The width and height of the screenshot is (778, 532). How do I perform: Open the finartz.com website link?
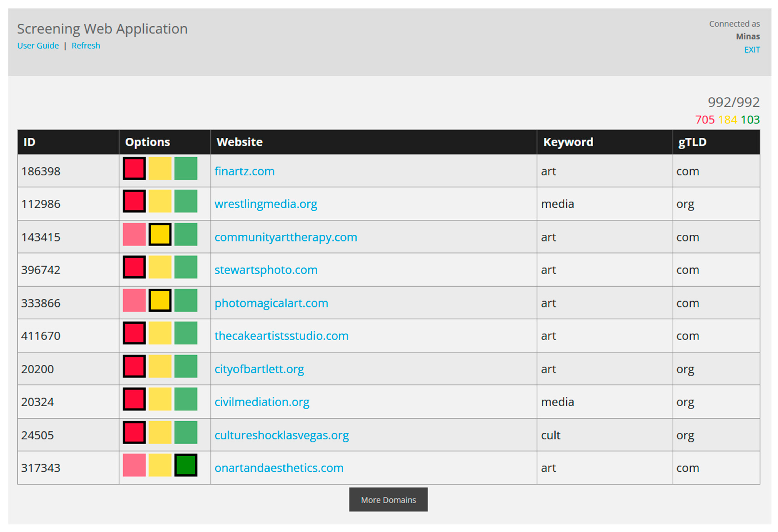click(244, 171)
